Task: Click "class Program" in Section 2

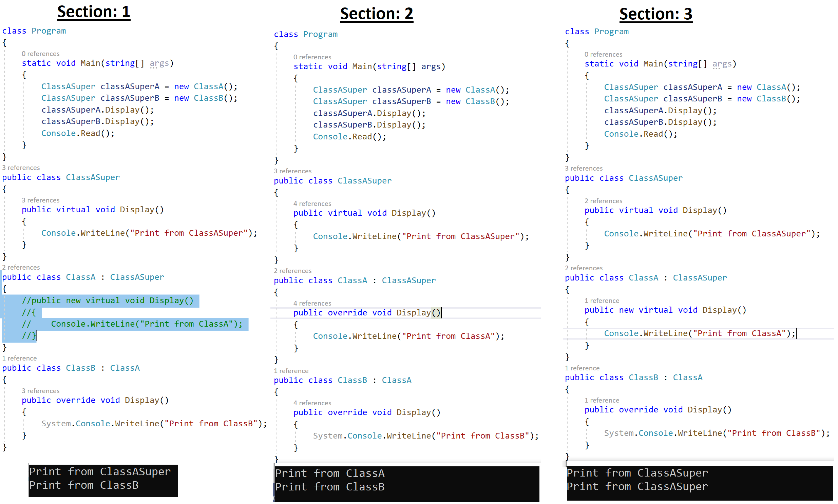Action: 306,34
